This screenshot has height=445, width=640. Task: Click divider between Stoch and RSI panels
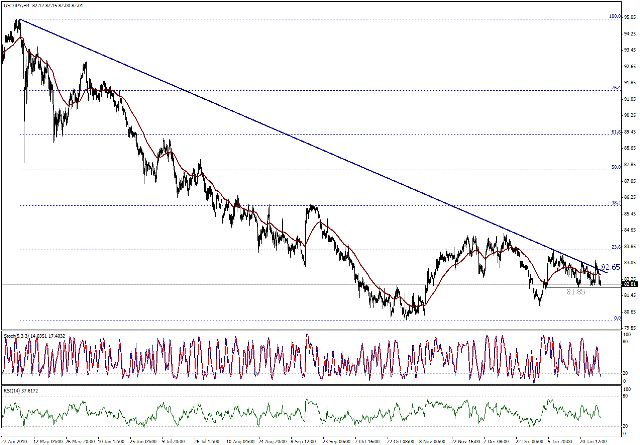coord(300,385)
